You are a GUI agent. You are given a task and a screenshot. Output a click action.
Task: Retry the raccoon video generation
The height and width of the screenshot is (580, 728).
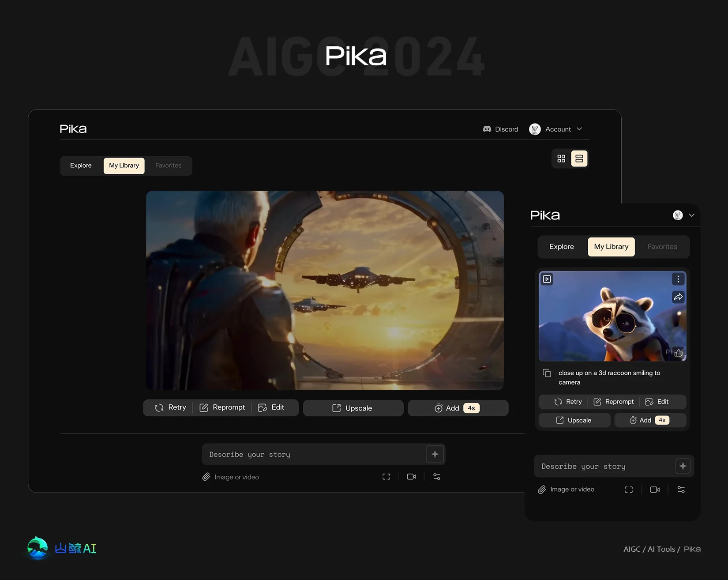(568, 402)
